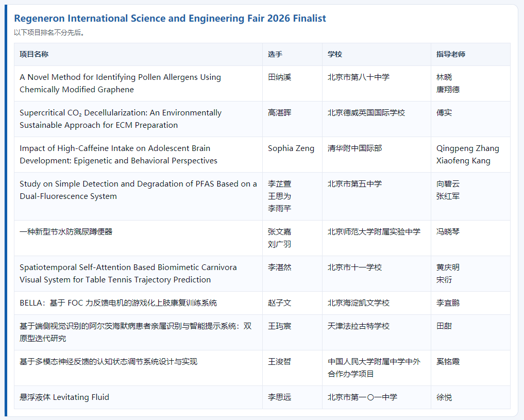Image resolution: width=524 pixels, height=420 pixels.
Task: Select student name 王思为
Action: point(279,196)
